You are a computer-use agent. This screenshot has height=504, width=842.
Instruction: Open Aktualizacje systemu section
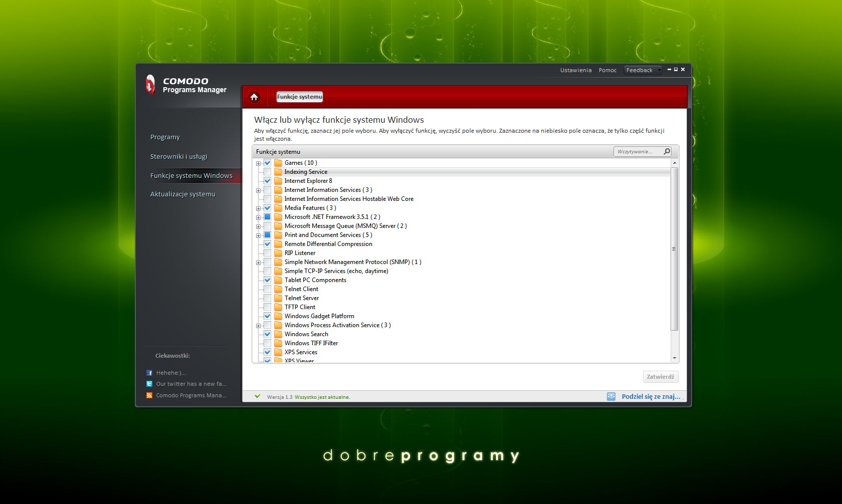[183, 194]
